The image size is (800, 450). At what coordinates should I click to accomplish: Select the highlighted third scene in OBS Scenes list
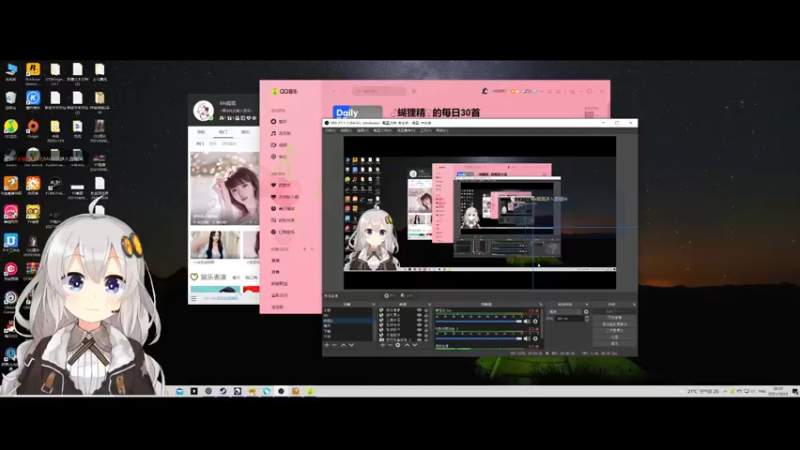point(347,320)
